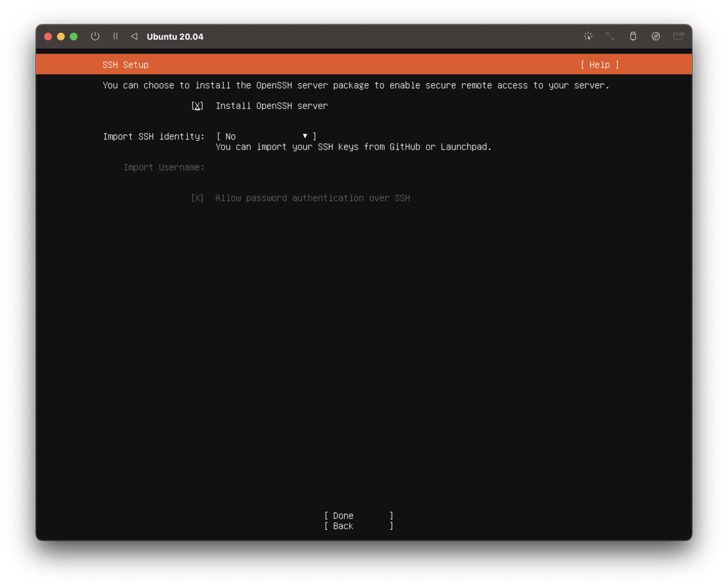Toggle the Install OpenSSH server checkbox

pos(197,106)
